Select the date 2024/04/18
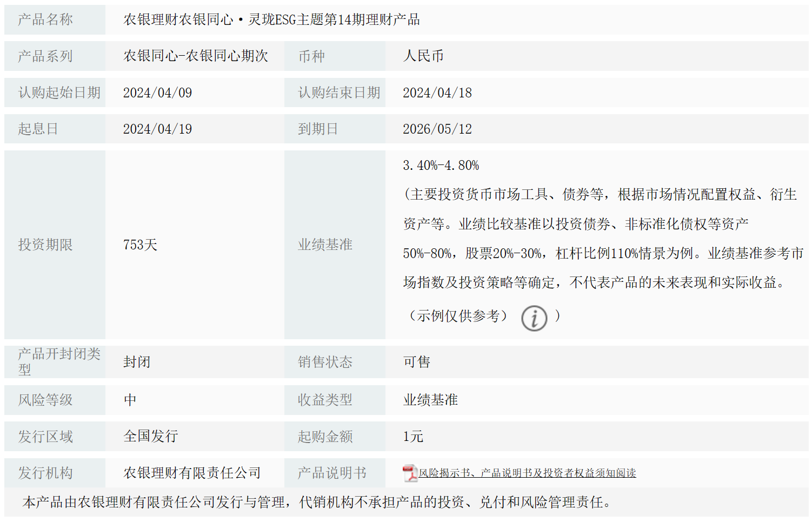Image resolution: width=812 pixels, height=521 pixels. point(437,93)
